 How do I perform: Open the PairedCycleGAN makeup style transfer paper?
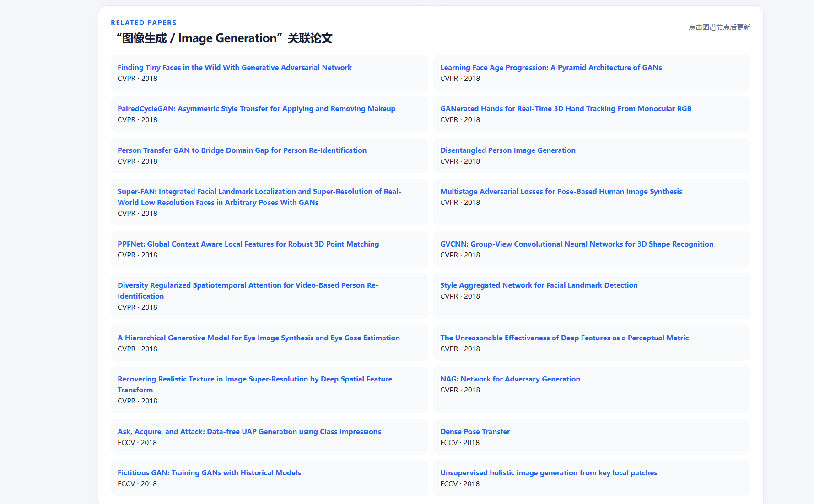[256, 109]
